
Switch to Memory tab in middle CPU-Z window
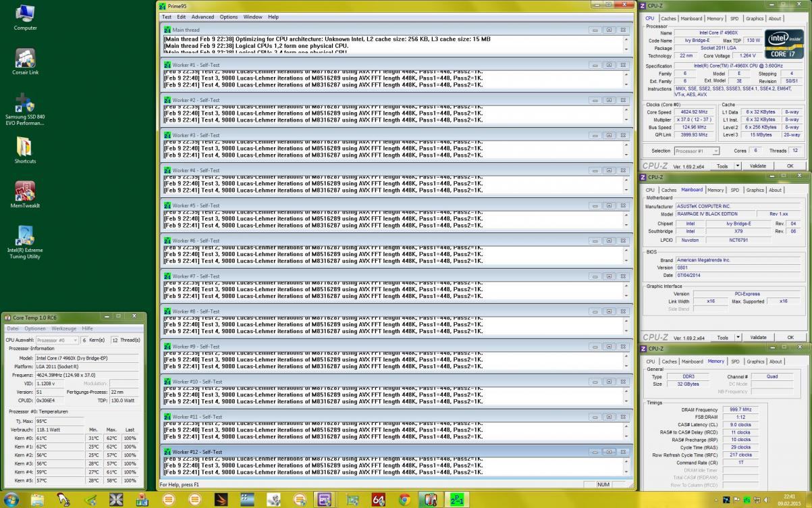pyautogui.click(x=715, y=190)
